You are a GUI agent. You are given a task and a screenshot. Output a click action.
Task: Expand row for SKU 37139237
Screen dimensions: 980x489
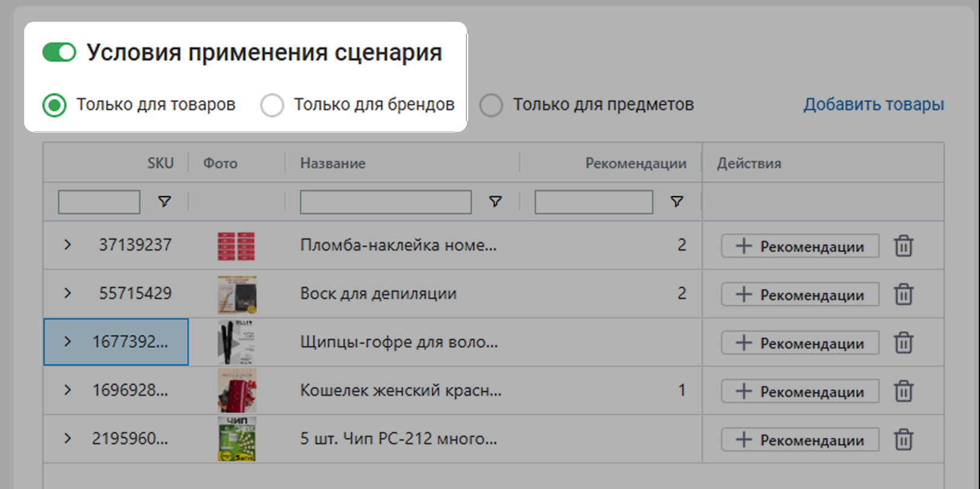pyautogui.click(x=68, y=244)
